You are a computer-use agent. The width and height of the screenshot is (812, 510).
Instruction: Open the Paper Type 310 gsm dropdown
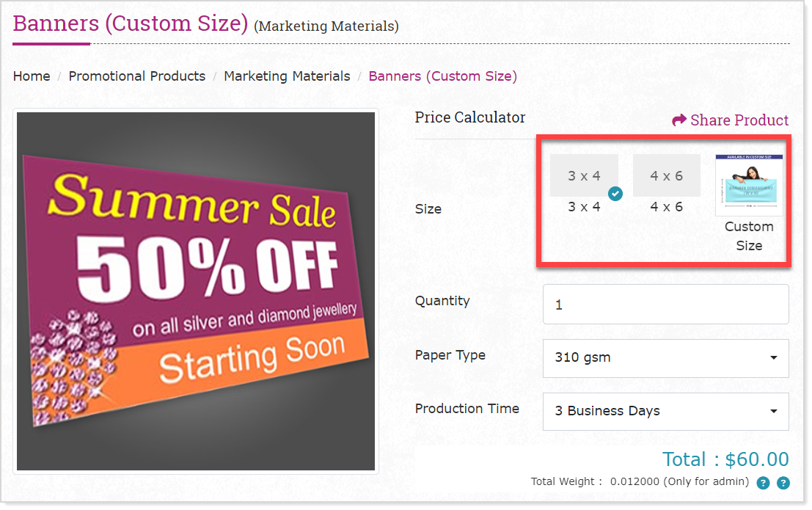(x=665, y=358)
